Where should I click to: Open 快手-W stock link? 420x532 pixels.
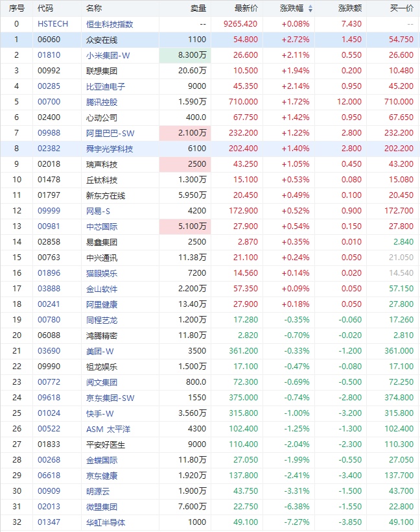click(100, 414)
